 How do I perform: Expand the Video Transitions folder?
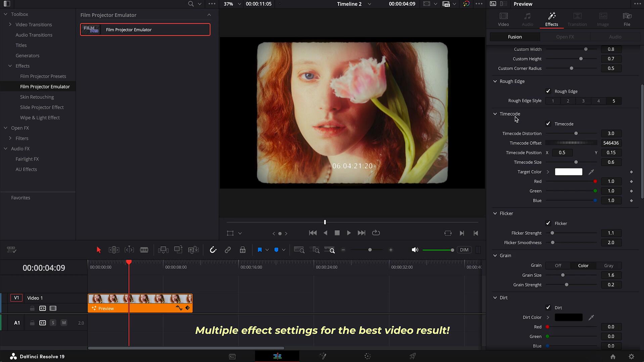(10, 24)
